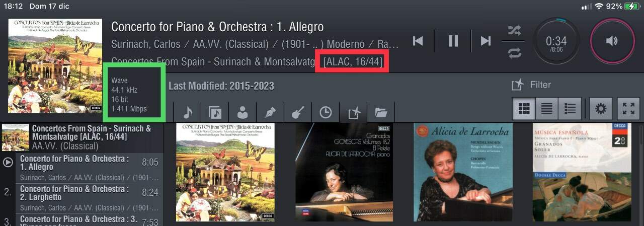Screen dimensions: 644x226
Task: Switch to album grid view
Action: pos(524,109)
